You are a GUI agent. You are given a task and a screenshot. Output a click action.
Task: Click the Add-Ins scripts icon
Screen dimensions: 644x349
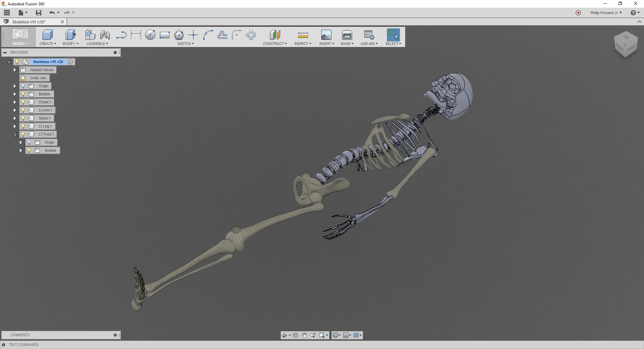369,35
